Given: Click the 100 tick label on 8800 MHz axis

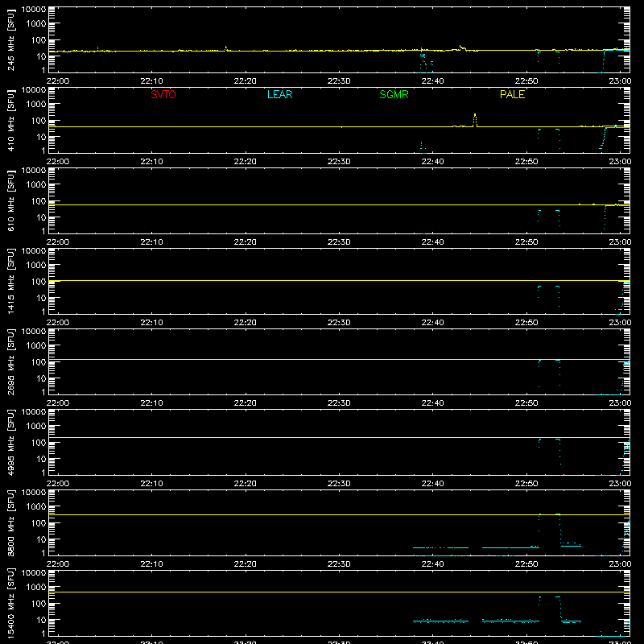Looking at the screenshot, I should click(39, 523).
